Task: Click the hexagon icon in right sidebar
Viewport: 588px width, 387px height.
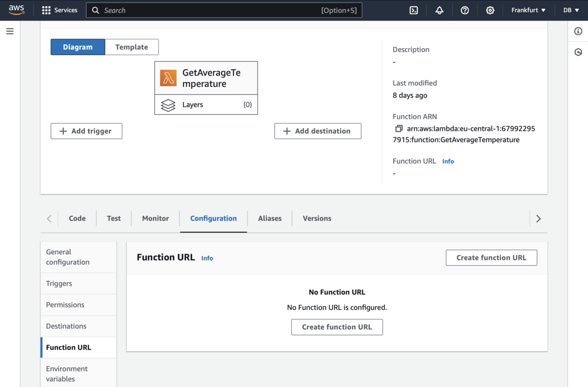Action: [x=578, y=52]
